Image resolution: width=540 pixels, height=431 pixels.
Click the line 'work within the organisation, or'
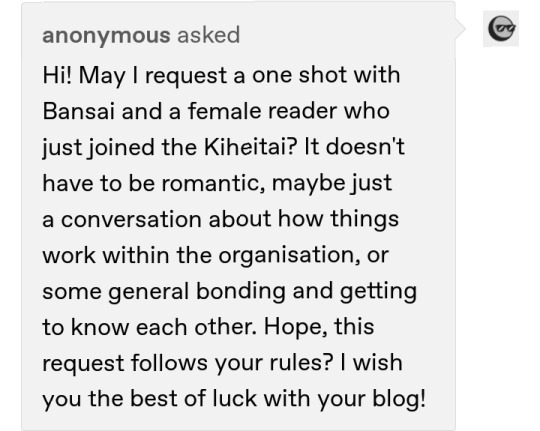point(216,255)
